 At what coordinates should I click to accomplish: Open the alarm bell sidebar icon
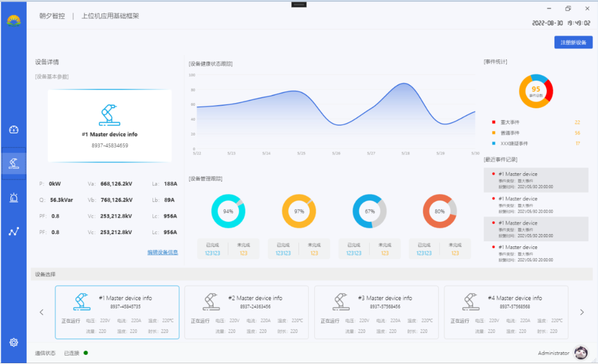14,198
